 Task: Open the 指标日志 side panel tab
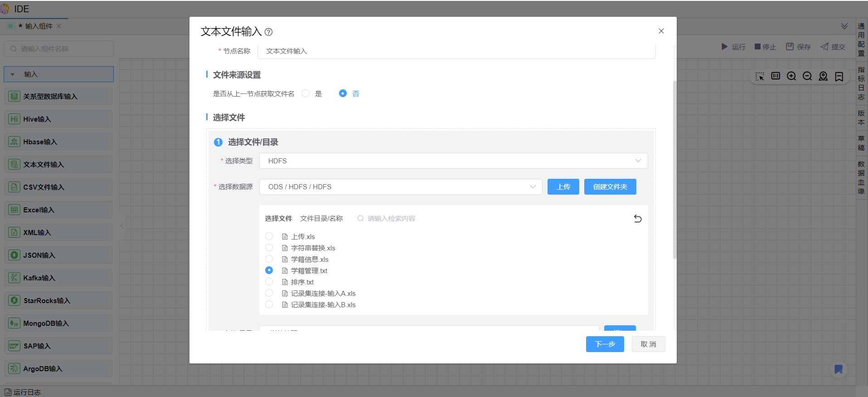pyautogui.click(x=861, y=83)
